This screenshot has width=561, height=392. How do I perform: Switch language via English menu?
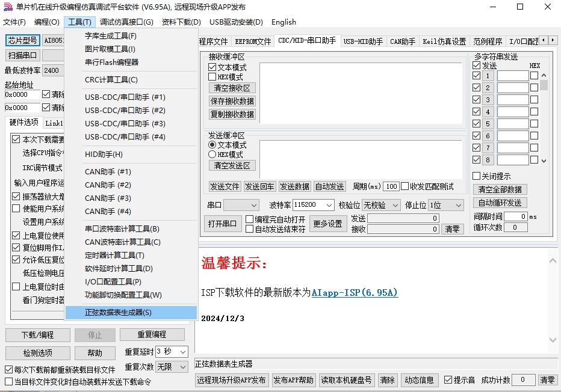[284, 22]
